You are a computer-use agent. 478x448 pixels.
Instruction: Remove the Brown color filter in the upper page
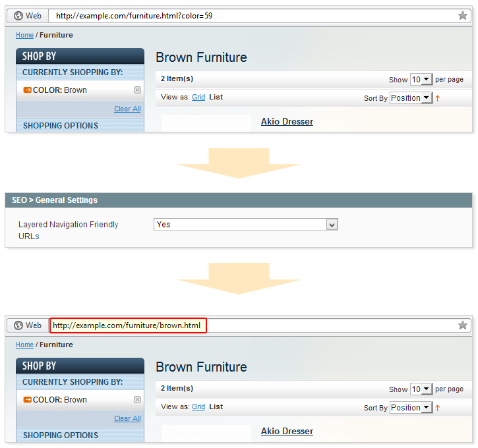[137, 90]
